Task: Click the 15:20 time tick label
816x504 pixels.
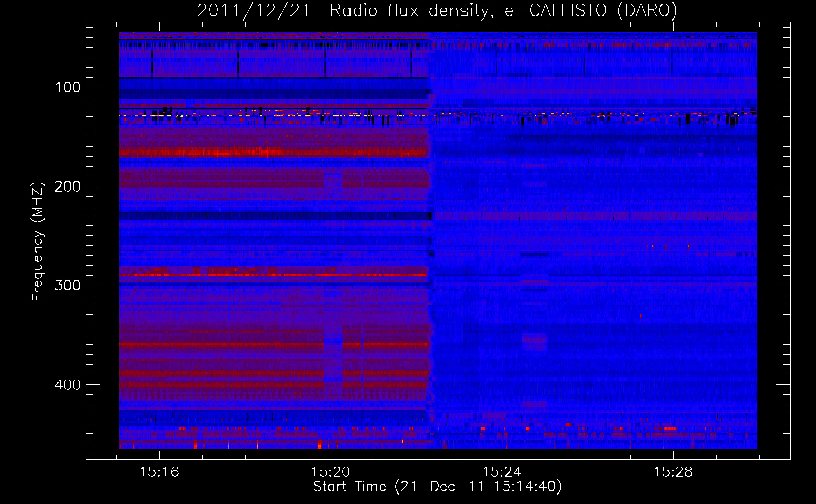Action: 331,472
